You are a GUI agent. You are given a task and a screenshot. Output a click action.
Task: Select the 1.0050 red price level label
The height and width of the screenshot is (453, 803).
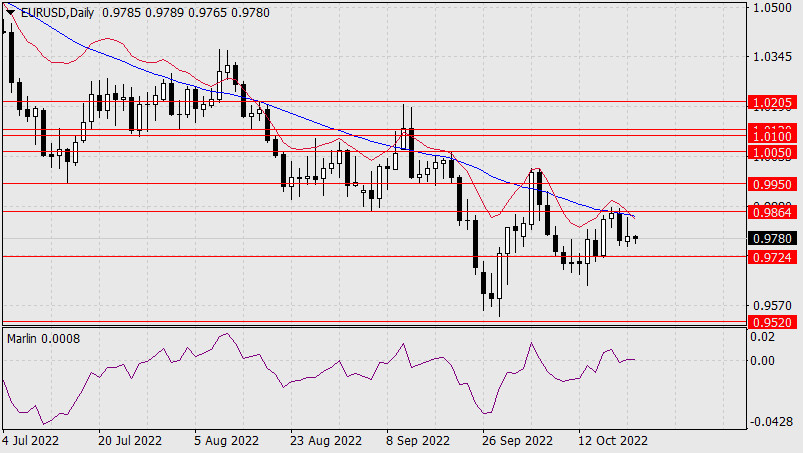pyautogui.click(x=773, y=153)
